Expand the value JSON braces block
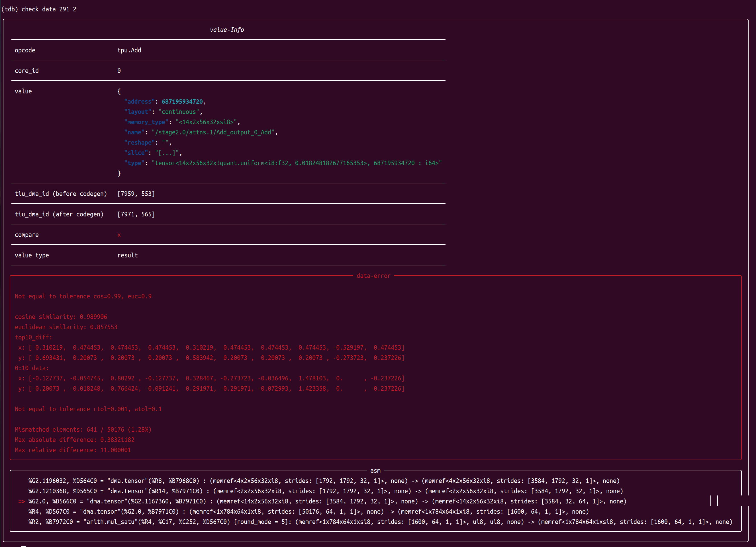Screen dimensions: 756x547 coord(119,91)
